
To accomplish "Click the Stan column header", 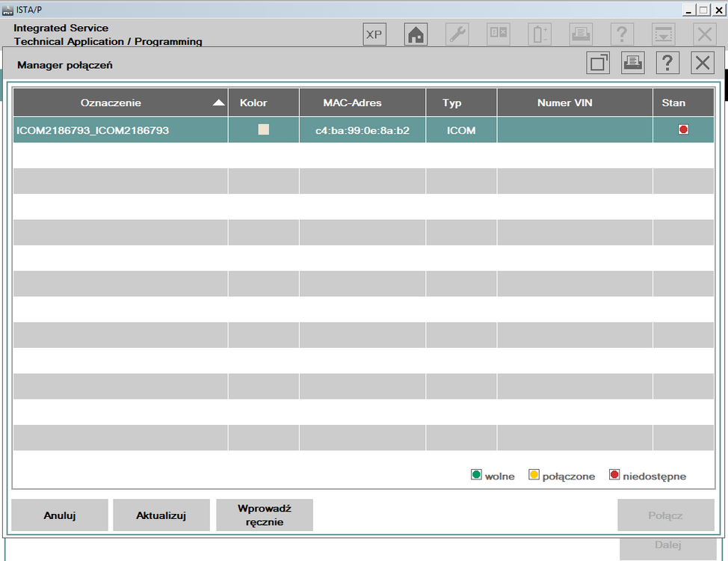I will pos(683,102).
